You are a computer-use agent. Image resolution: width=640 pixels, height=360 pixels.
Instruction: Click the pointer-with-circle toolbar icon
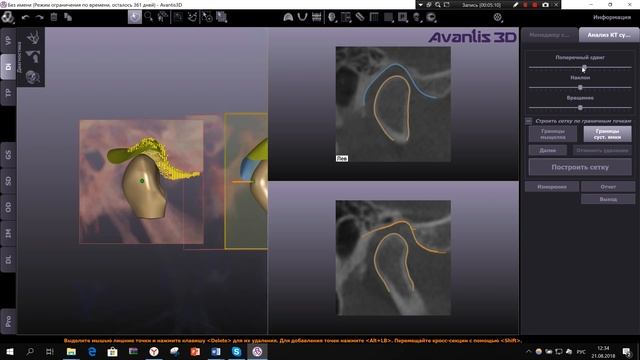tap(207, 17)
